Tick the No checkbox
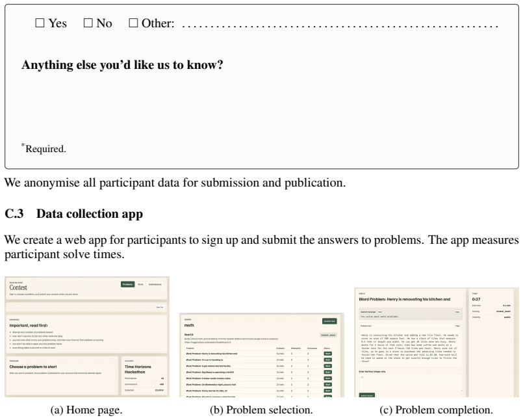The width and height of the screenshot is (523, 420). [88, 23]
